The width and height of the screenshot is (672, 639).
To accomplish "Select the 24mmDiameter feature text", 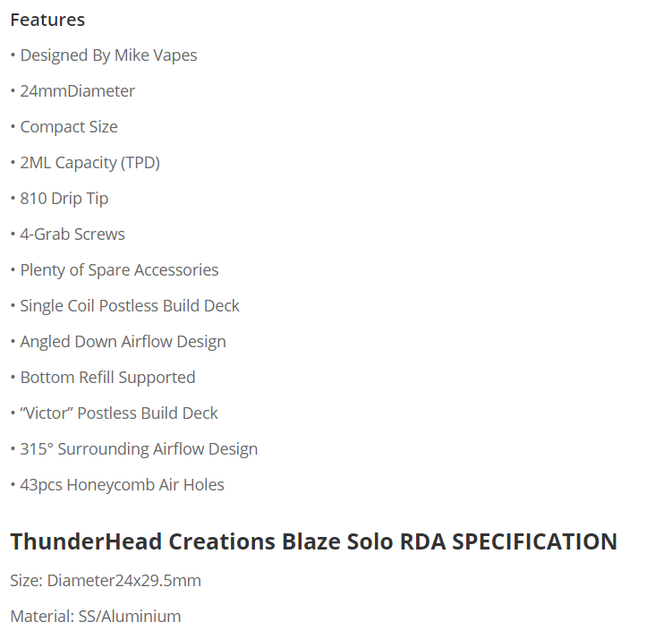I will pyautogui.click(x=77, y=91).
